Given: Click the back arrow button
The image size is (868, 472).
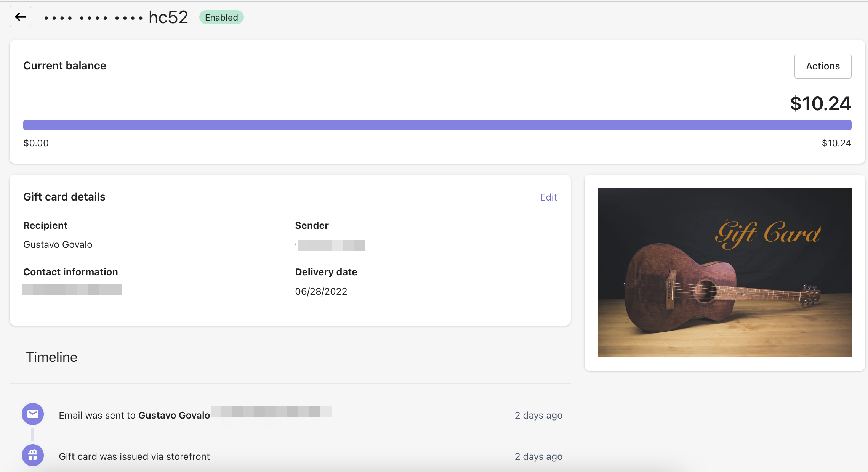Looking at the screenshot, I should click(x=20, y=17).
